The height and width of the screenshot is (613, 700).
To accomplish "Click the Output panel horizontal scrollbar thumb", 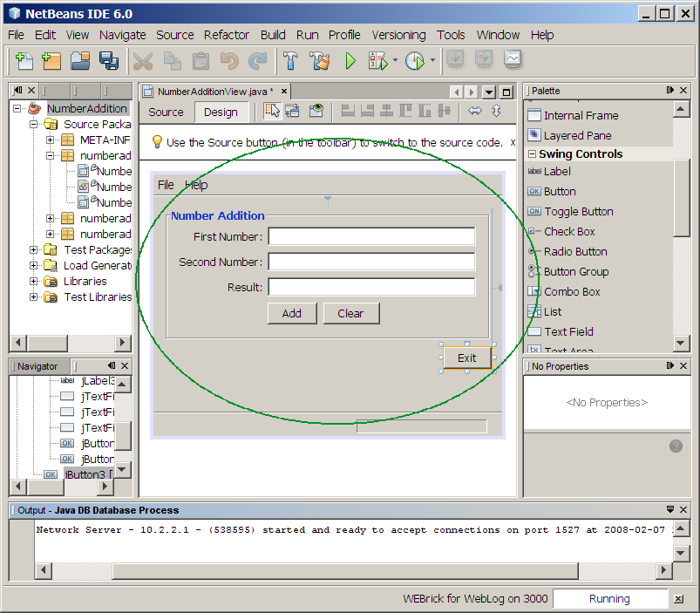I will tap(345, 570).
